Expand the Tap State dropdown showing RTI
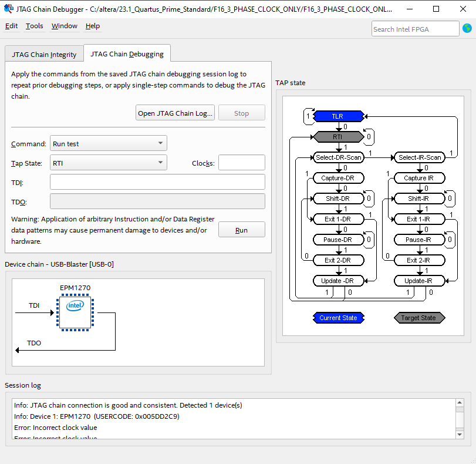 pyautogui.click(x=109, y=163)
